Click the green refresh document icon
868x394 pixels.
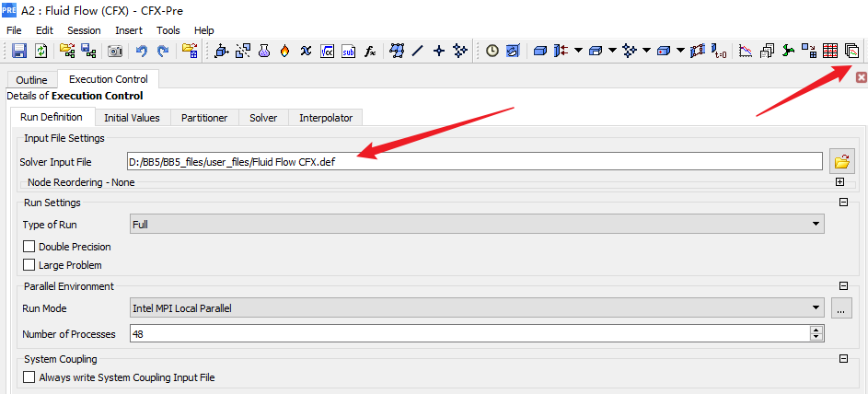(x=41, y=51)
